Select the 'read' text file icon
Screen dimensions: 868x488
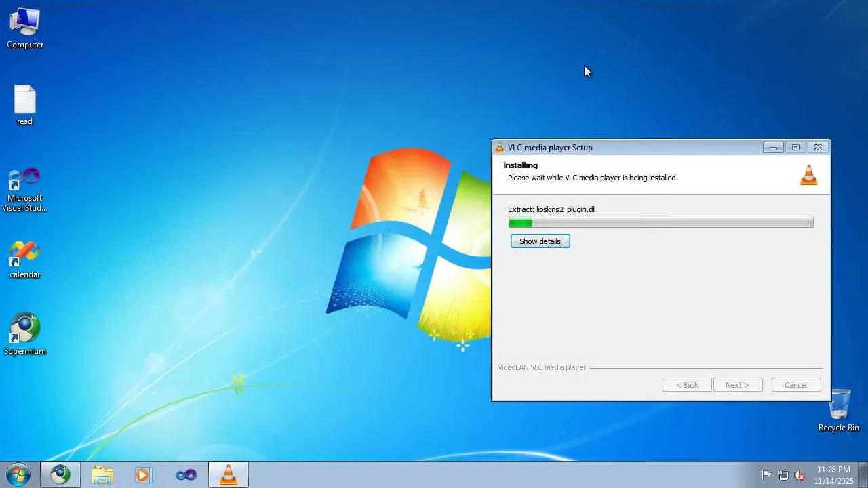tap(24, 106)
